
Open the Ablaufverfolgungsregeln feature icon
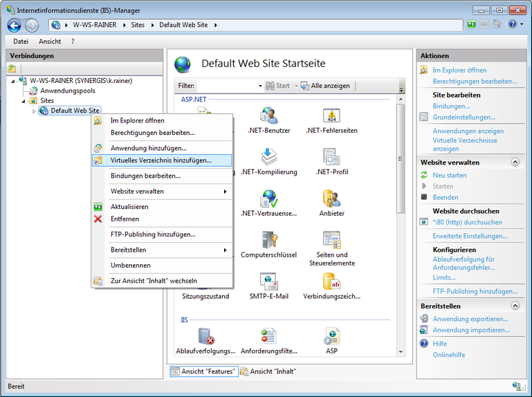pyautogui.click(x=205, y=336)
